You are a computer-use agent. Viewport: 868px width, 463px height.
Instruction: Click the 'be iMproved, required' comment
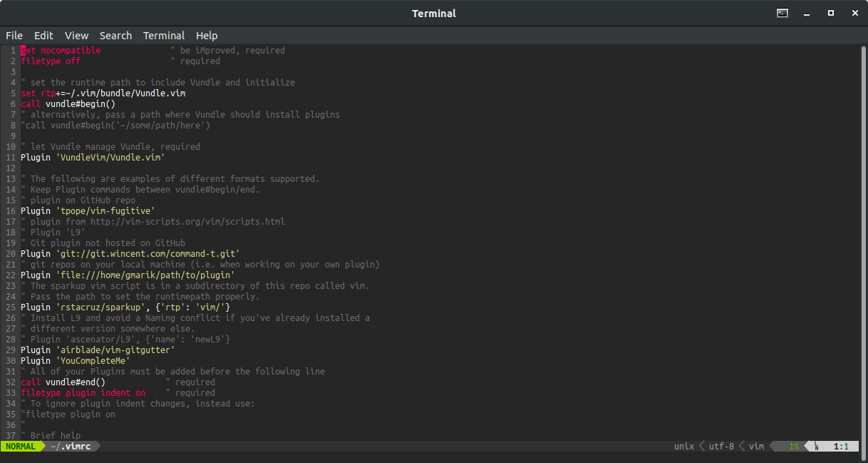point(228,51)
